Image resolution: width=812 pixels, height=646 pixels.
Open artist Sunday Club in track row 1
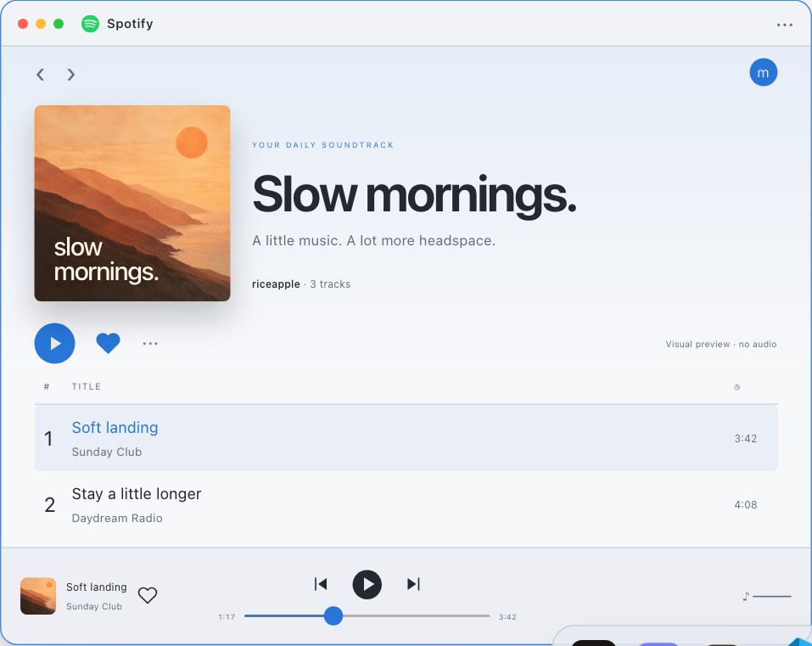click(107, 452)
